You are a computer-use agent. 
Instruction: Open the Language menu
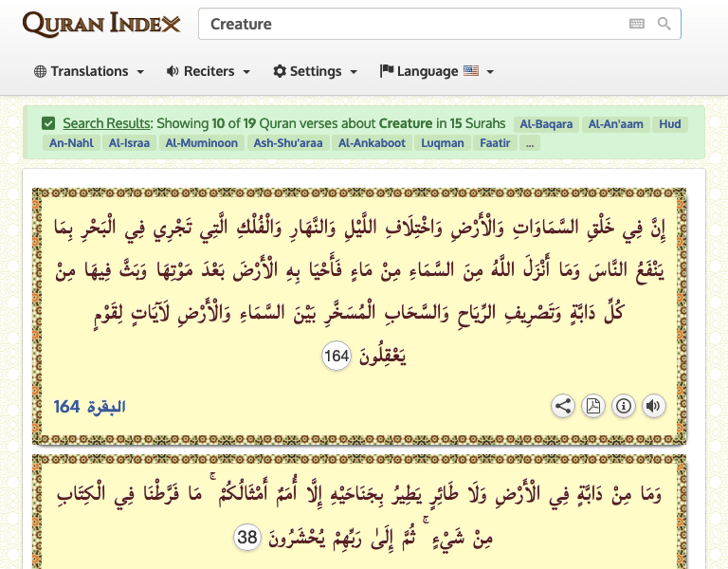point(436,71)
